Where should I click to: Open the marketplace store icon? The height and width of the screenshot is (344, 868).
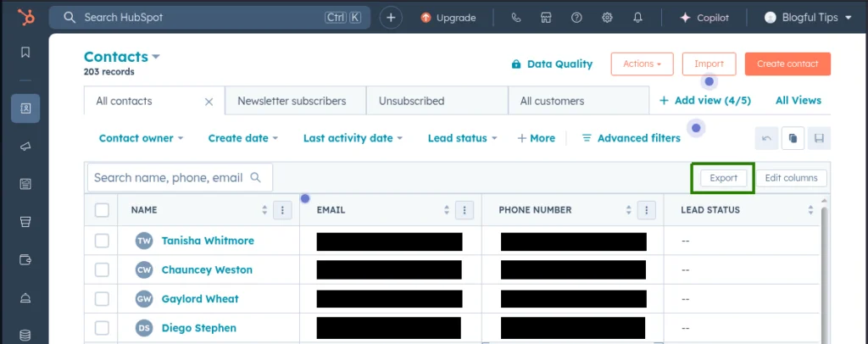[x=546, y=18]
